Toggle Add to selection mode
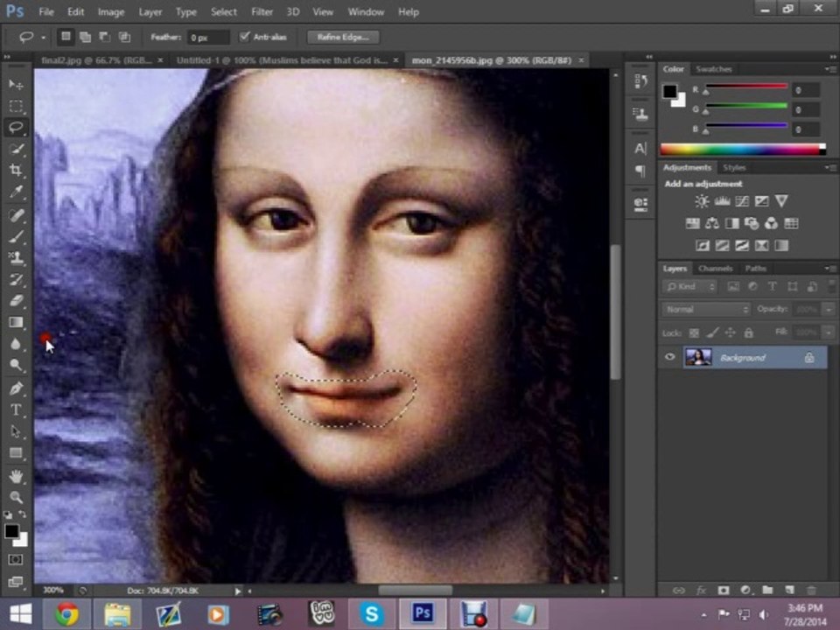Viewport: 840px width, 630px height. point(85,37)
